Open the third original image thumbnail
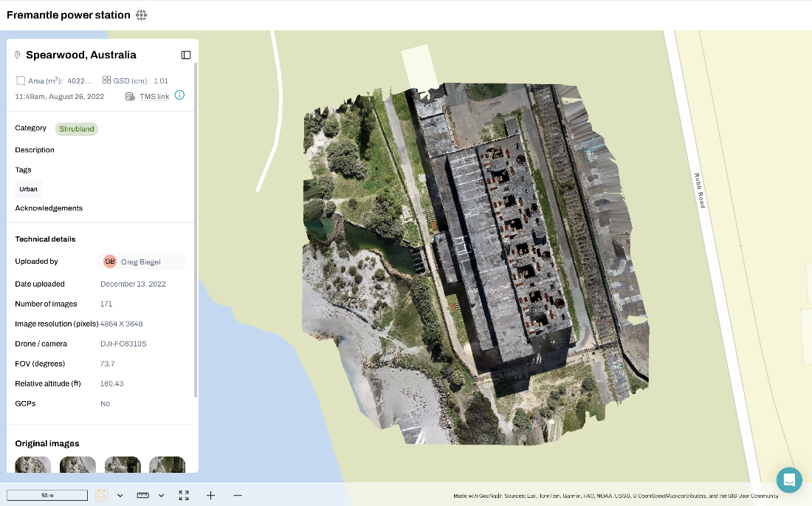 click(x=123, y=465)
